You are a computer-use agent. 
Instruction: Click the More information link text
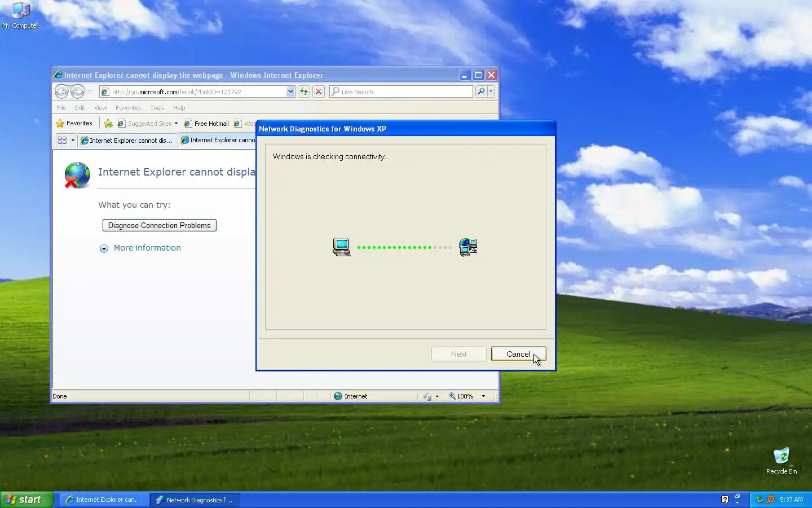pos(147,248)
